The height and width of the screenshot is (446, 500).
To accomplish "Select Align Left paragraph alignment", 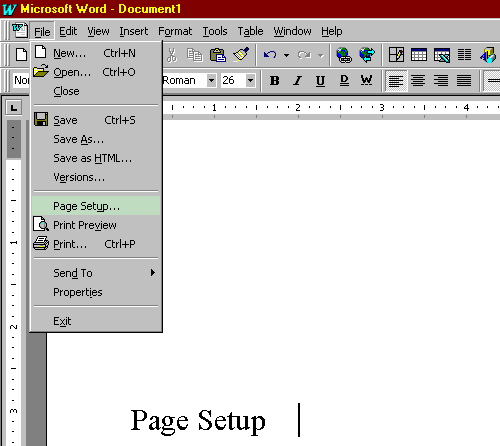I will [396, 81].
